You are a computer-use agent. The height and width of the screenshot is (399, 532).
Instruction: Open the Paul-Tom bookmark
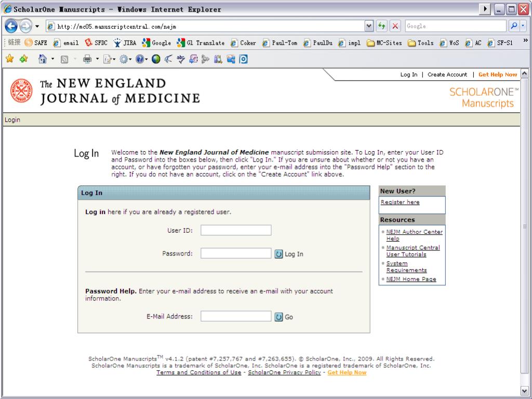(280, 43)
